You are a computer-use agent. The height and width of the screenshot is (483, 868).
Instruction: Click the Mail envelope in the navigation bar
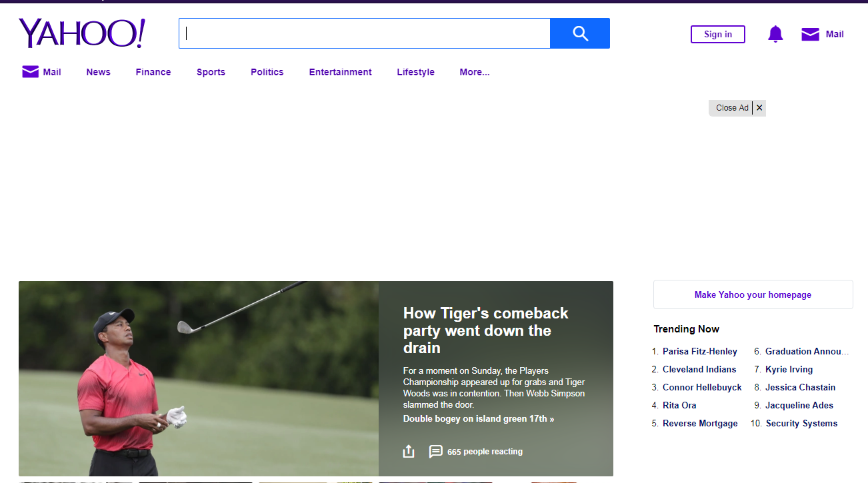(x=31, y=72)
